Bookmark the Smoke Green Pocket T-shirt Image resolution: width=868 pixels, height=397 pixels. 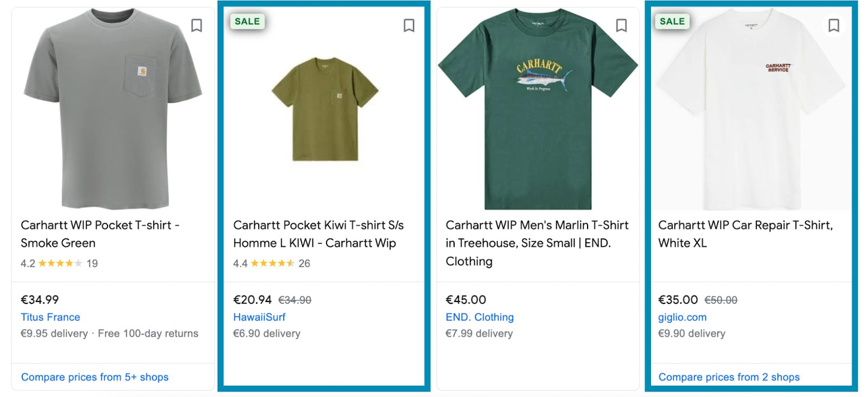point(196,26)
